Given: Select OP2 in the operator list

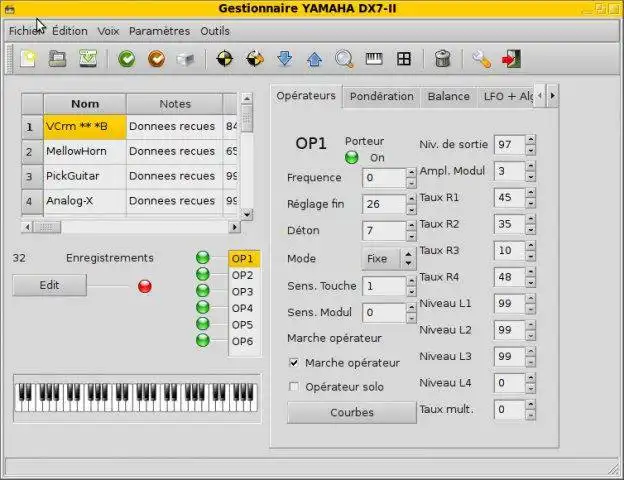Looking at the screenshot, I should pos(244,275).
